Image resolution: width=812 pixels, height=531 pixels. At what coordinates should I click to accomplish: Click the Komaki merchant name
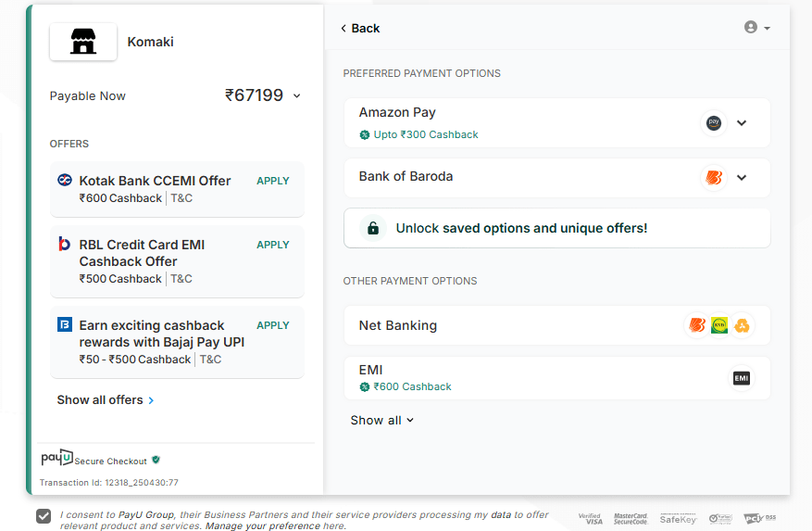tap(150, 42)
